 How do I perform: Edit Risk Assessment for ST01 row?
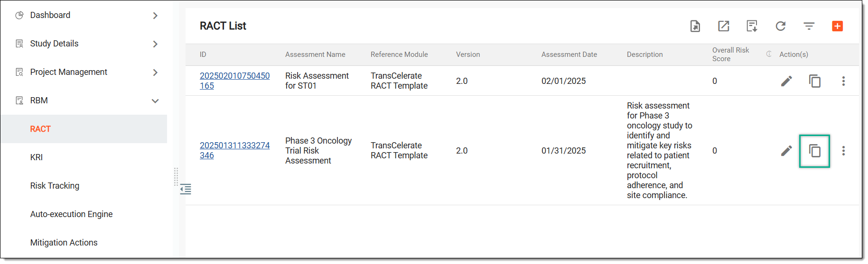point(786,81)
